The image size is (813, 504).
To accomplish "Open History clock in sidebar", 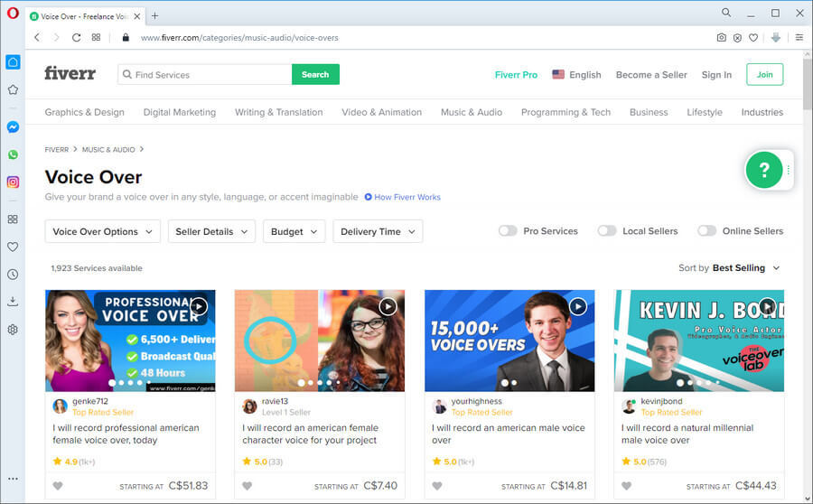I will pos(13,275).
